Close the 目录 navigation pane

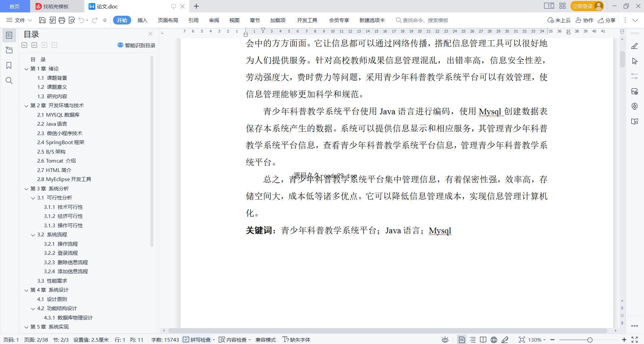(150, 34)
